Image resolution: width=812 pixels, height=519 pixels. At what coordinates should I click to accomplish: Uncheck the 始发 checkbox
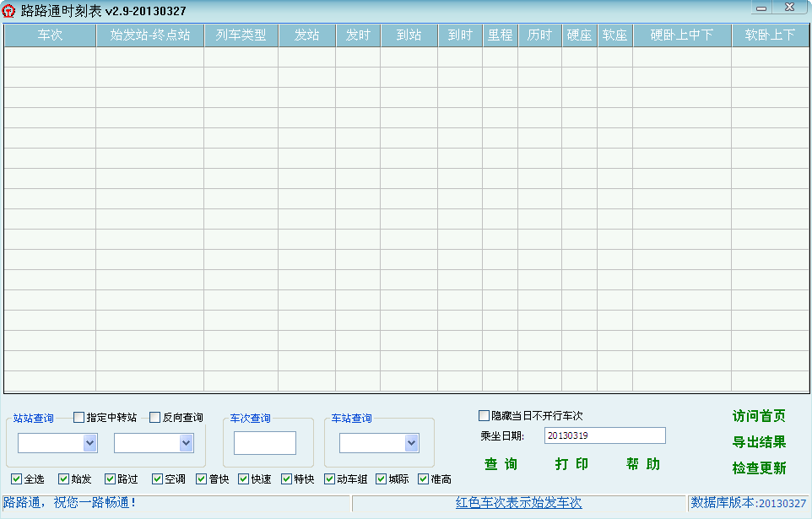(63, 479)
